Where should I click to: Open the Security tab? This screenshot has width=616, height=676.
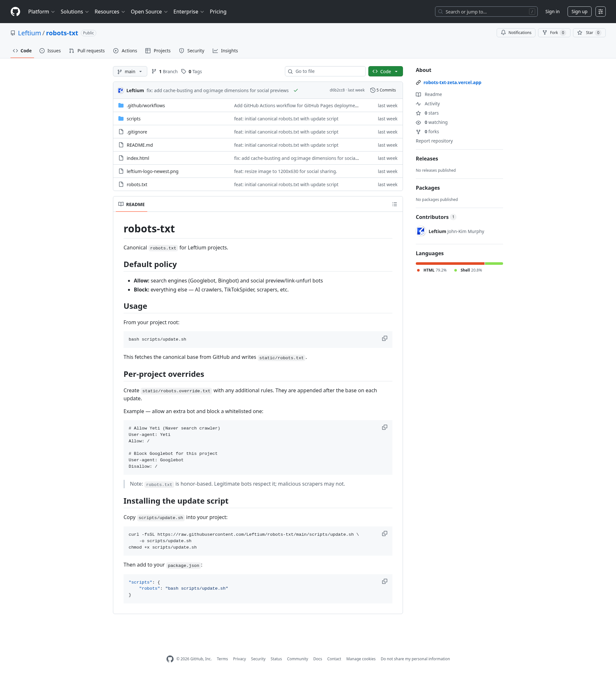click(x=192, y=51)
